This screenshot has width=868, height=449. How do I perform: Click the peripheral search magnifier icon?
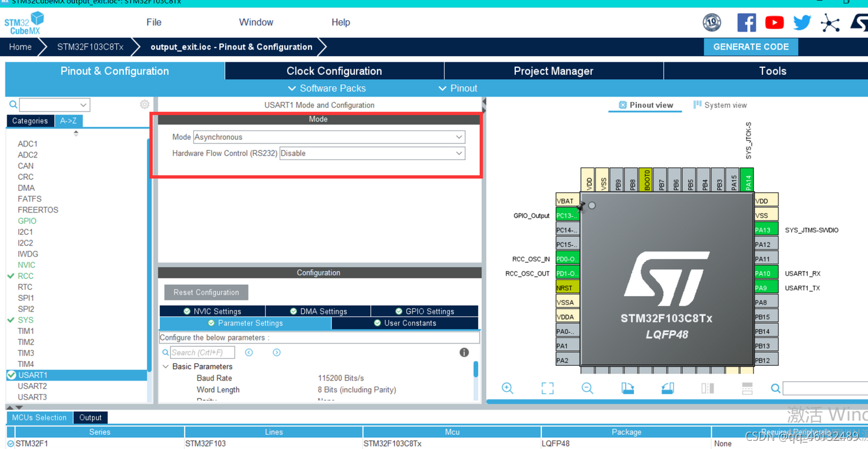click(x=13, y=104)
